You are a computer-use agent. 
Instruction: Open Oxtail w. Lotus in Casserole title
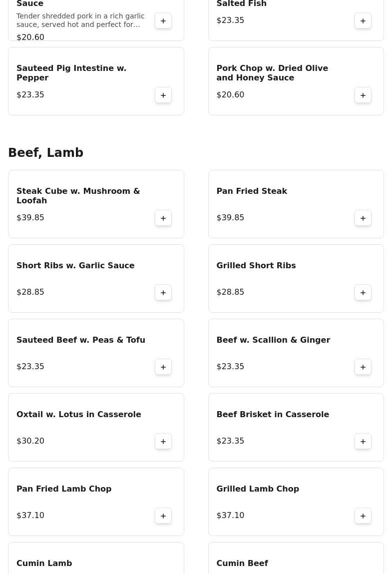79,414
